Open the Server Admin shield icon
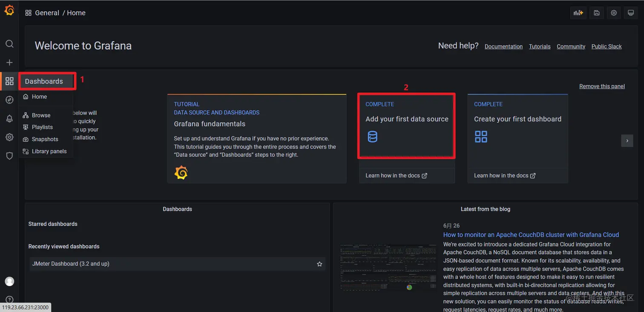 pyautogui.click(x=9, y=156)
